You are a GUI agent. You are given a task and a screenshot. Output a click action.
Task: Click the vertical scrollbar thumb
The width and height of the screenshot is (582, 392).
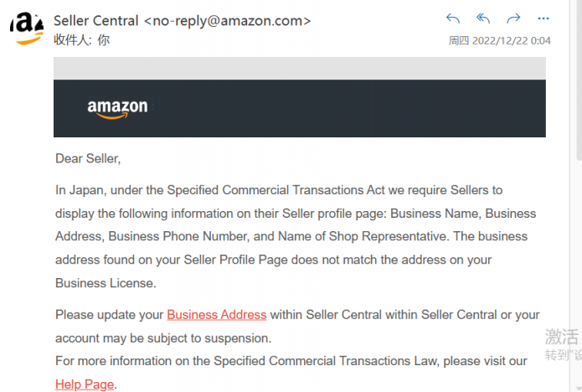579,80
